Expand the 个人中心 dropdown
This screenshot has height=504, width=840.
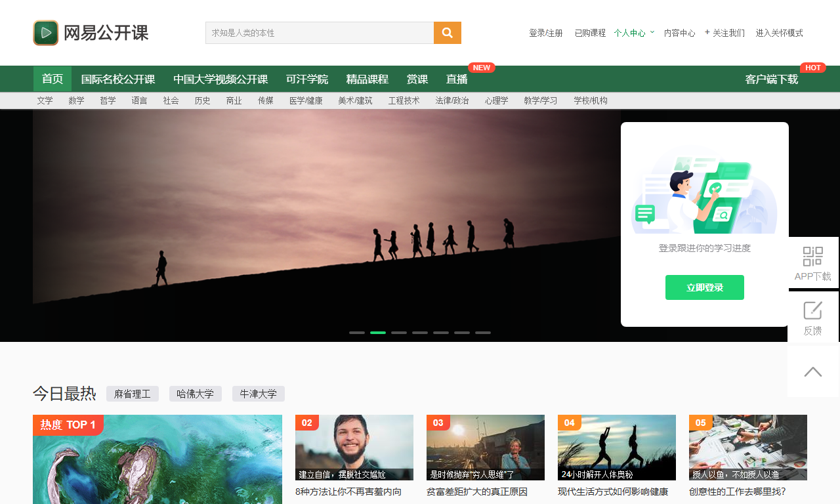(634, 33)
